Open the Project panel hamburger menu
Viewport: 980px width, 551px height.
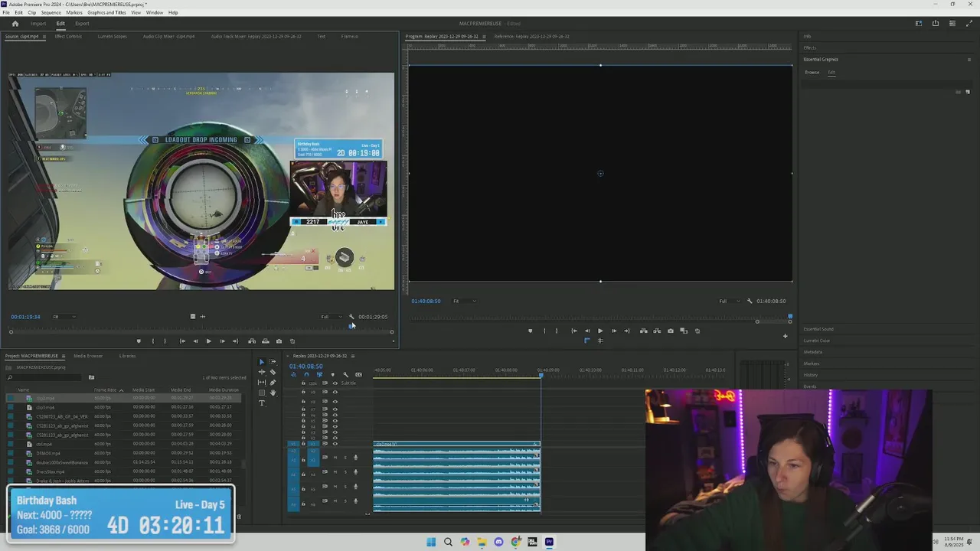(x=64, y=356)
